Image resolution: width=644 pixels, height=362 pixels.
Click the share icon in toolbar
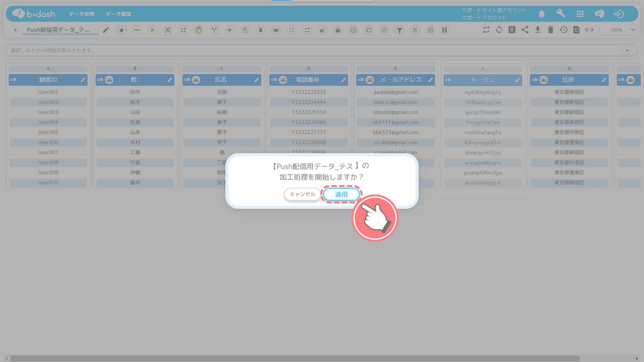pyautogui.click(x=525, y=30)
